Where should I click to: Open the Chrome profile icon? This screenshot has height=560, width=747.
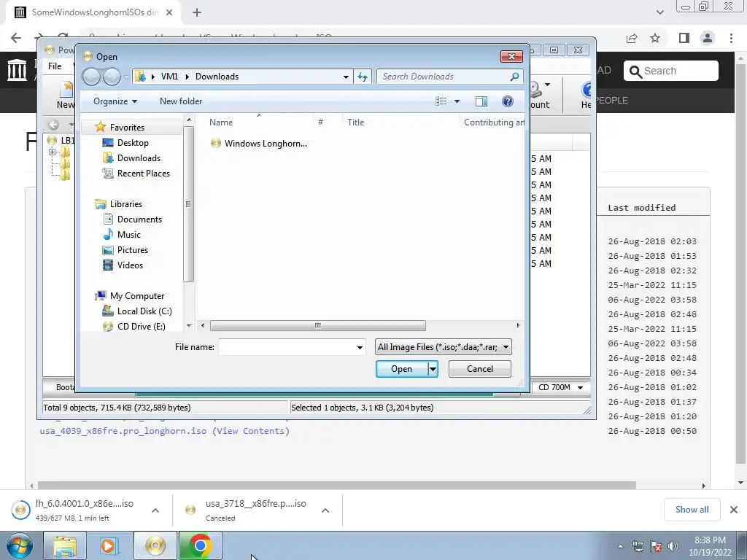pos(708,38)
